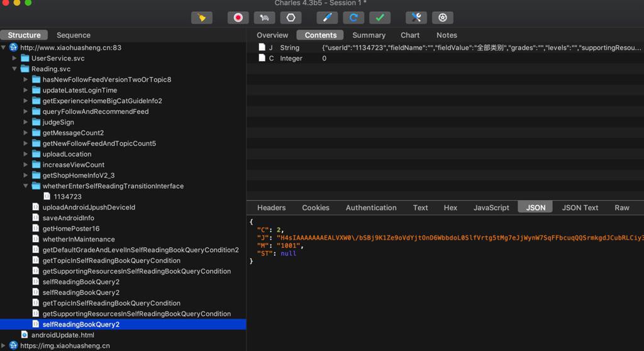Click the Reading.svc folder icon
Screen dimensions: 644x351
point(25,69)
